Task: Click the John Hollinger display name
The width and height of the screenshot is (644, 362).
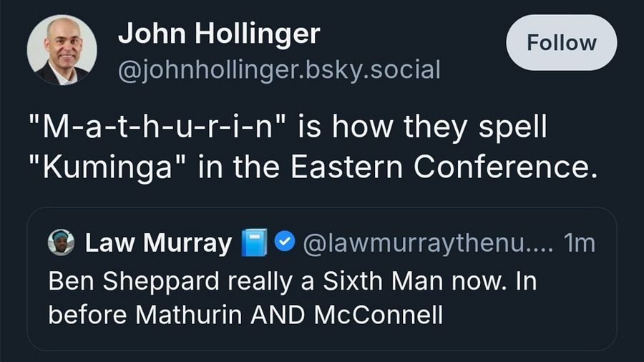Action: pyautogui.click(x=219, y=33)
